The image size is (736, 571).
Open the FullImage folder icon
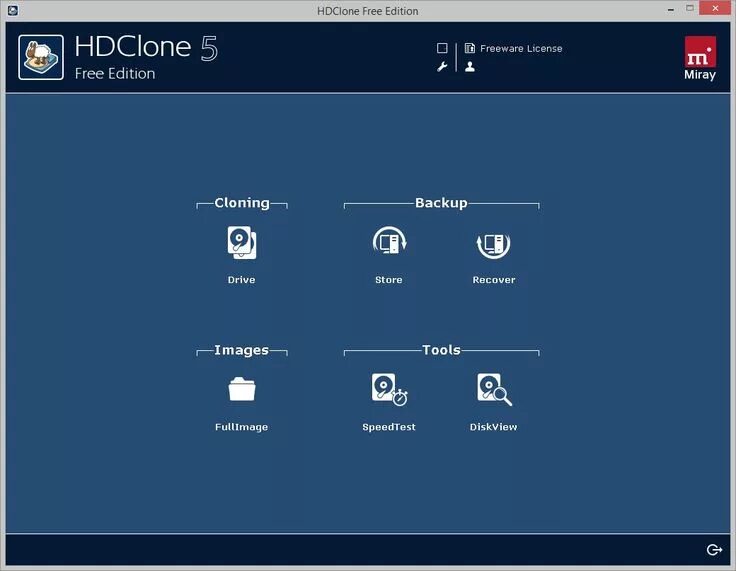pyautogui.click(x=242, y=389)
